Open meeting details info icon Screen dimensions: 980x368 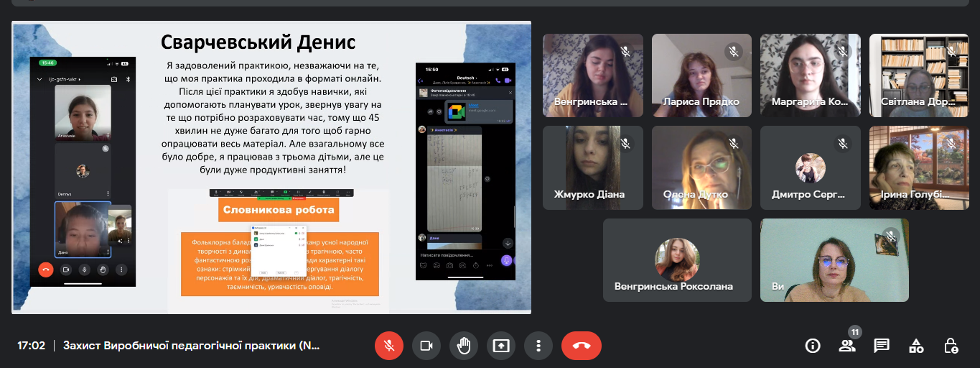click(813, 346)
